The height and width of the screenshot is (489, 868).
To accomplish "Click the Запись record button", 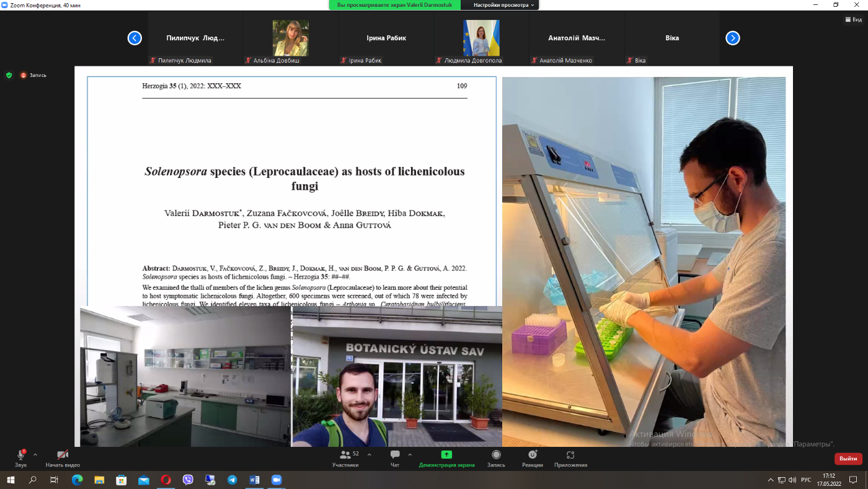I will 496,458.
